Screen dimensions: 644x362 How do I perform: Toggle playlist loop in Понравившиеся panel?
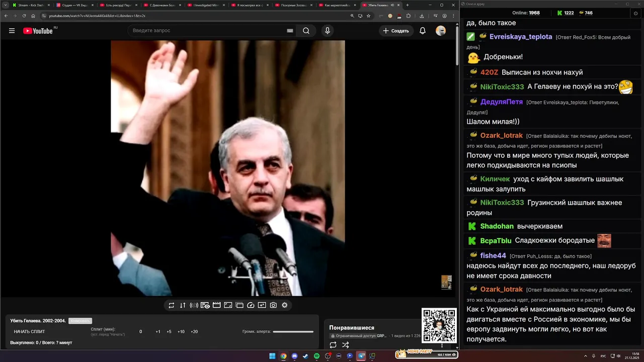click(333, 345)
